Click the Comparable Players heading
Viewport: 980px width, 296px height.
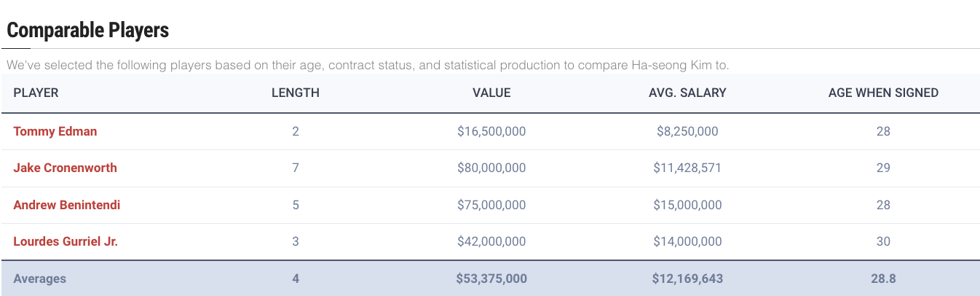[88, 31]
